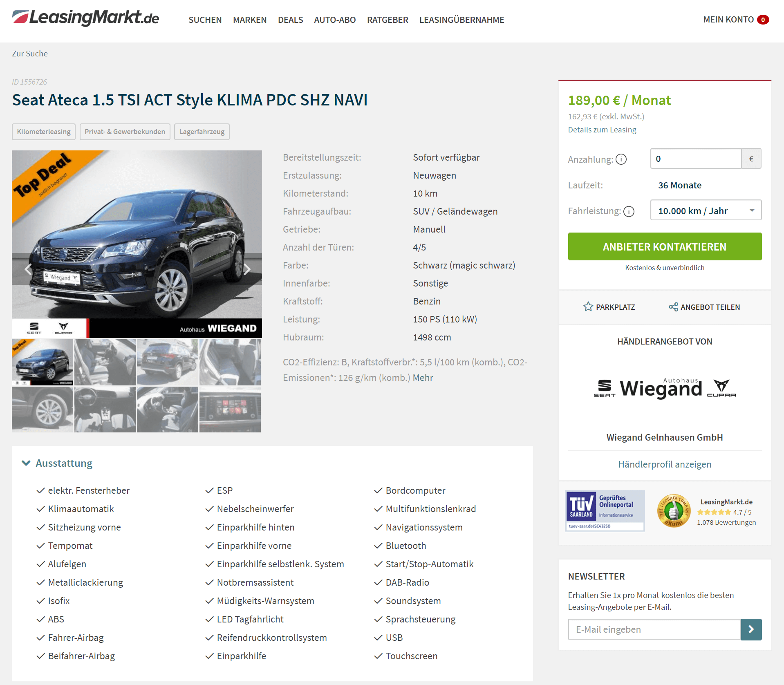Open the LEASINGÜBERNAHME menu
This screenshot has height=685, width=784.
[x=461, y=20]
